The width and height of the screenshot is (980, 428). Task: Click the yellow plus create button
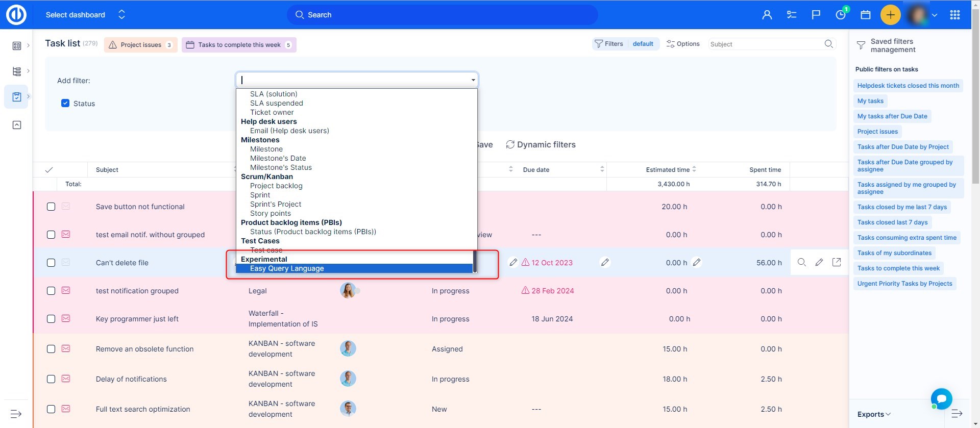coord(890,15)
